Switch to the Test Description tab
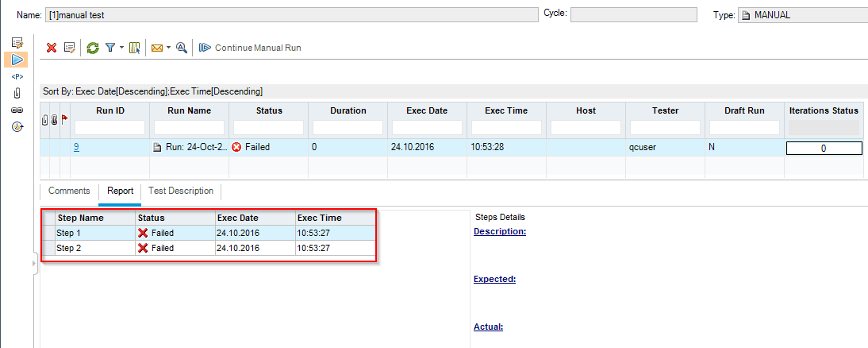Screen dimensions: 868x348 (x=181, y=191)
